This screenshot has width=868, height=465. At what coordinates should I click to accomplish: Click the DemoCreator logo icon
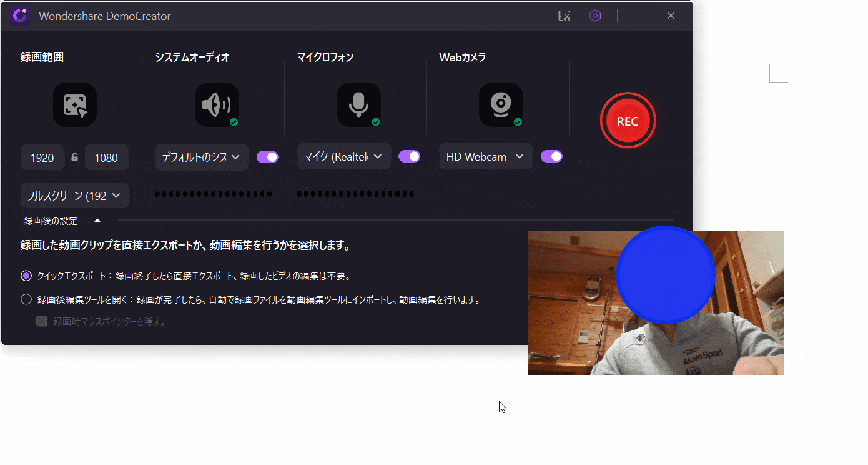20,16
